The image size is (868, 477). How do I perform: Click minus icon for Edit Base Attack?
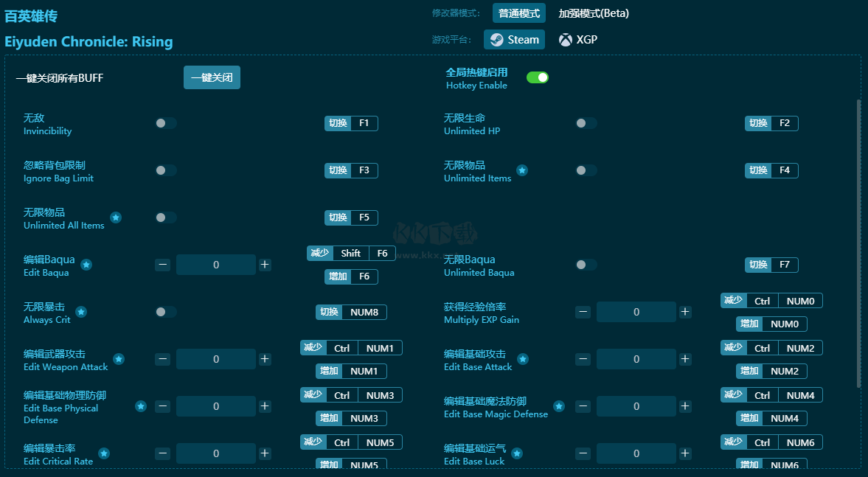coord(583,359)
